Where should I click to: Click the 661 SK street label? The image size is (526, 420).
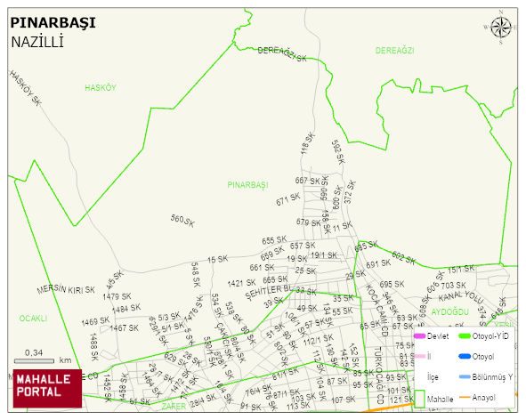tap(262, 268)
